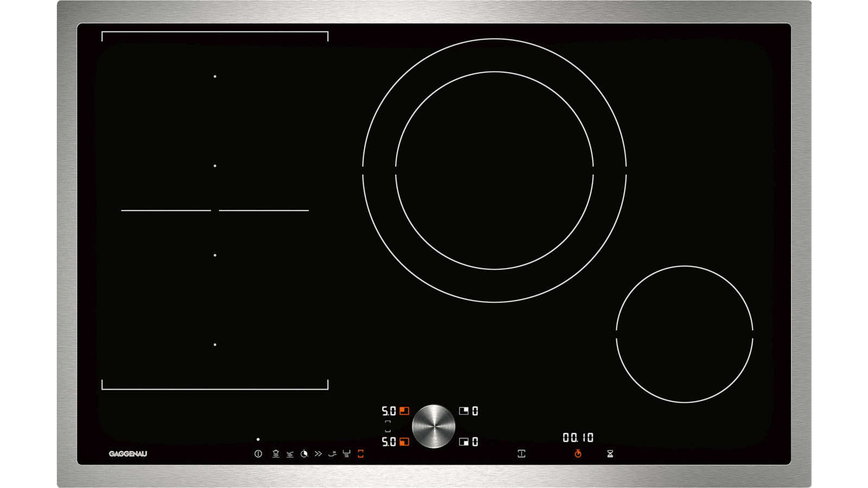Select the upper-right white zone indicator
Image resolution: width=868 pixels, height=488 pixels.
464,411
